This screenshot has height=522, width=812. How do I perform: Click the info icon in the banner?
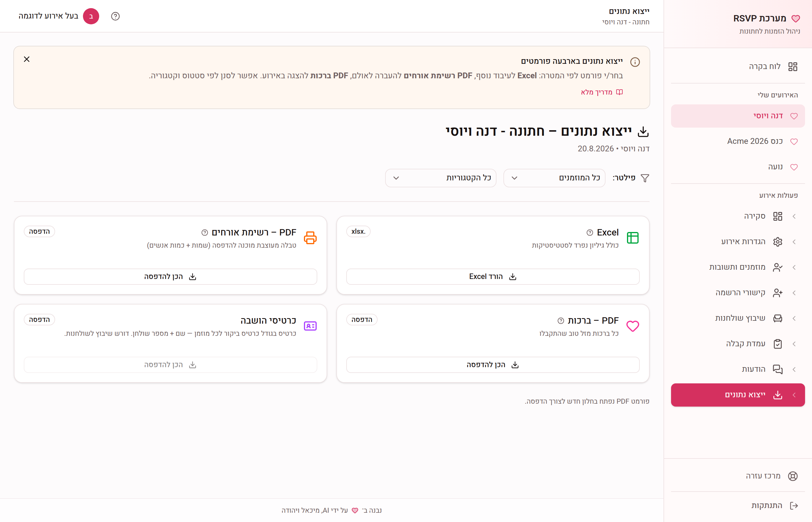[635, 62]
